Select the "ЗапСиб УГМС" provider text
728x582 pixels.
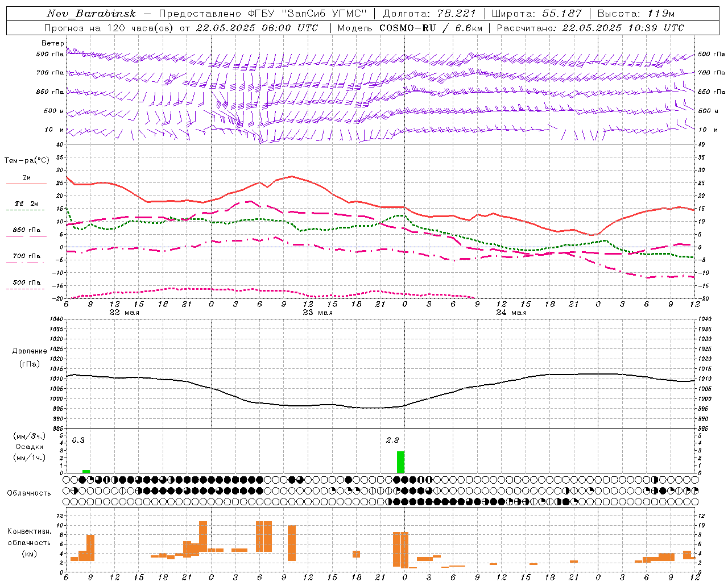[325, 14]
